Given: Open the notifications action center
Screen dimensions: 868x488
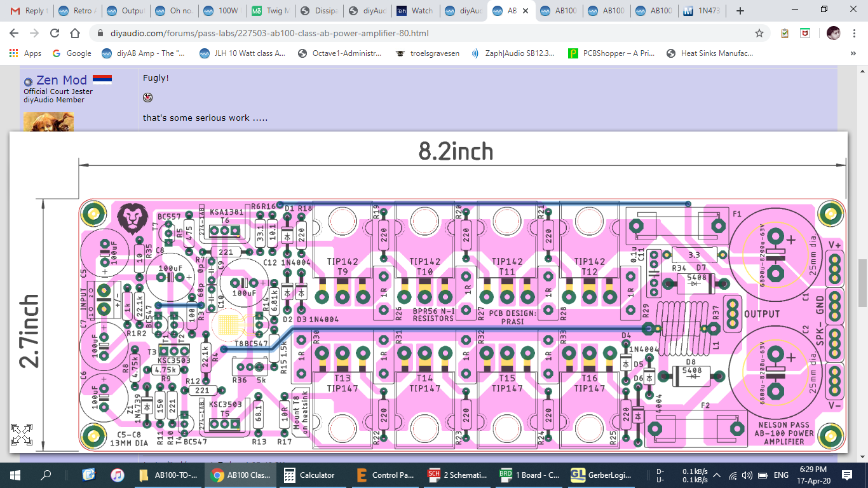Looking at the screenshot, I should 847,475.
